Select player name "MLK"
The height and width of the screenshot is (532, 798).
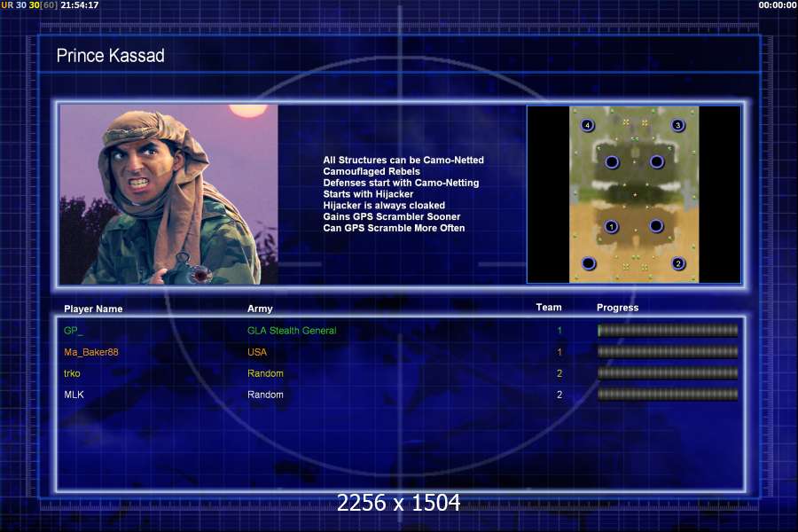click(74, 395)
